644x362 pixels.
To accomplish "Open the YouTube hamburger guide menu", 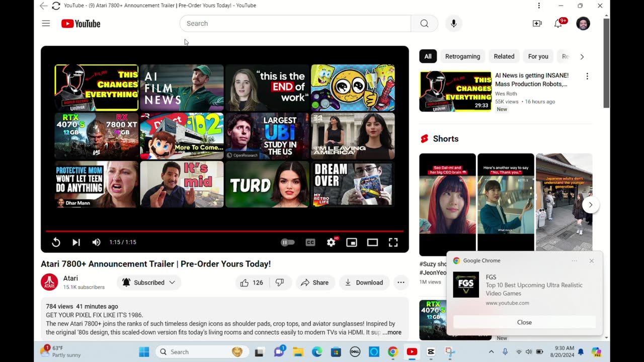I will coord(46,24).
